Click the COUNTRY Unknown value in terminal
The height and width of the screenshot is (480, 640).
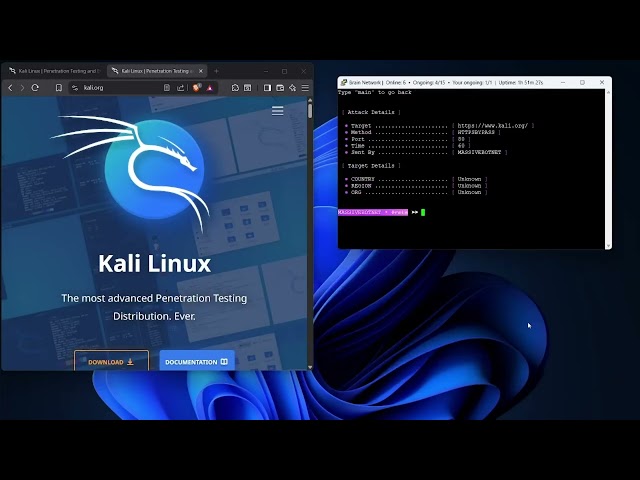click(x=469, y=179)
